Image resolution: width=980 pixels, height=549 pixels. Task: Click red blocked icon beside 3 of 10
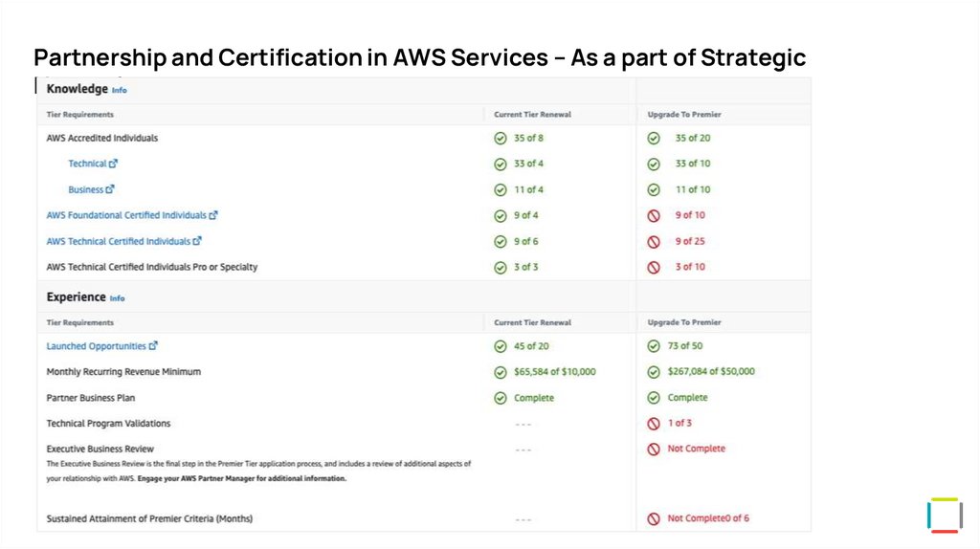pyautogui.click(x=654, y=268)
